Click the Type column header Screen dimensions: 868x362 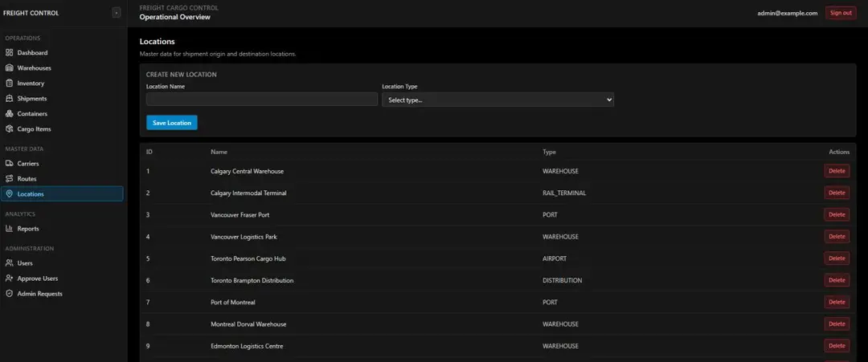[549, 152]
